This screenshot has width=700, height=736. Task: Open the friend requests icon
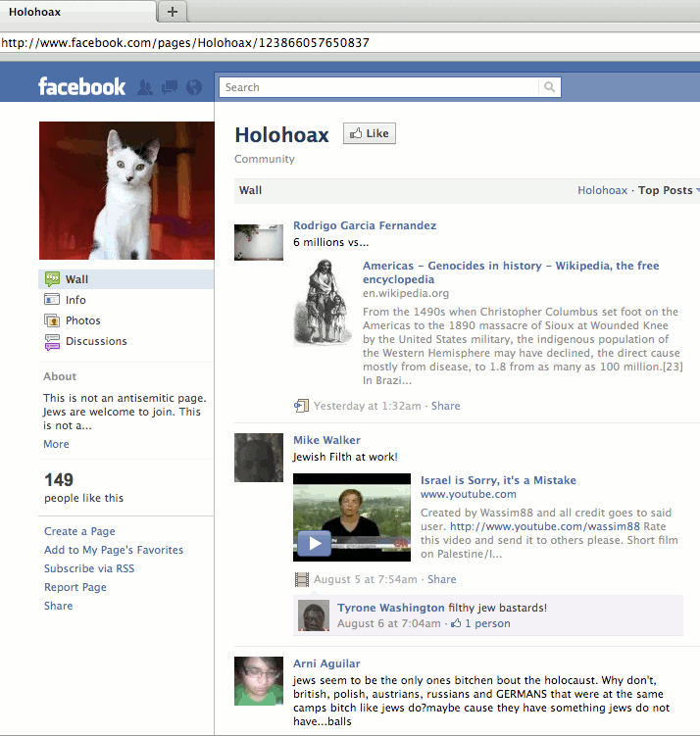(x=145, y=87)
